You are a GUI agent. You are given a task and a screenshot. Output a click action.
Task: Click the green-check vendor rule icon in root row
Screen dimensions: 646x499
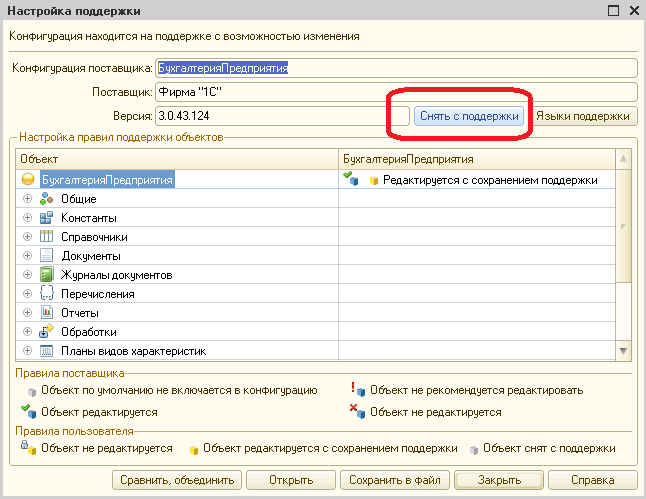351,178
